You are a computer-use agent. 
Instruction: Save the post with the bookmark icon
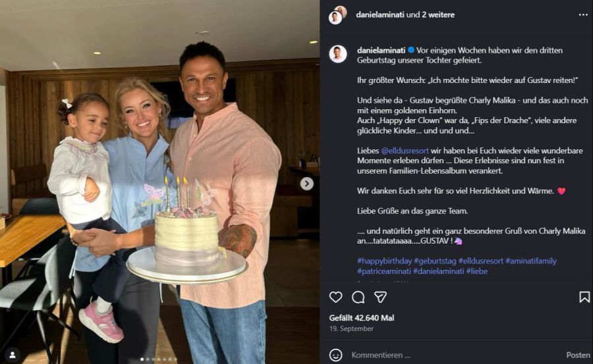click(x=584, y=297)
